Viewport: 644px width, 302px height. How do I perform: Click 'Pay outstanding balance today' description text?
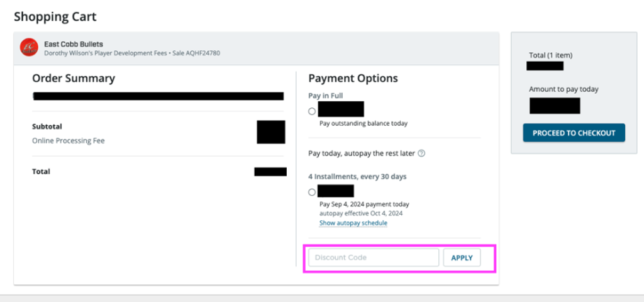coord(364,123)
